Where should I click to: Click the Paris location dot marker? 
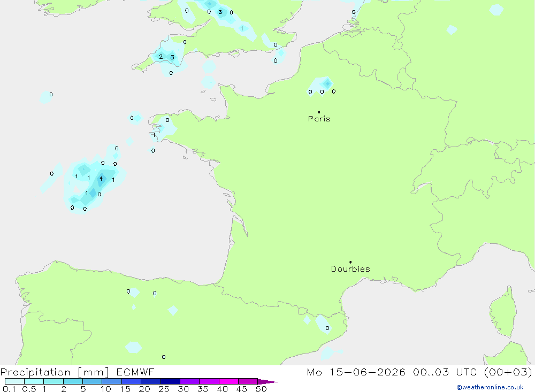click(x=319, y=112)
